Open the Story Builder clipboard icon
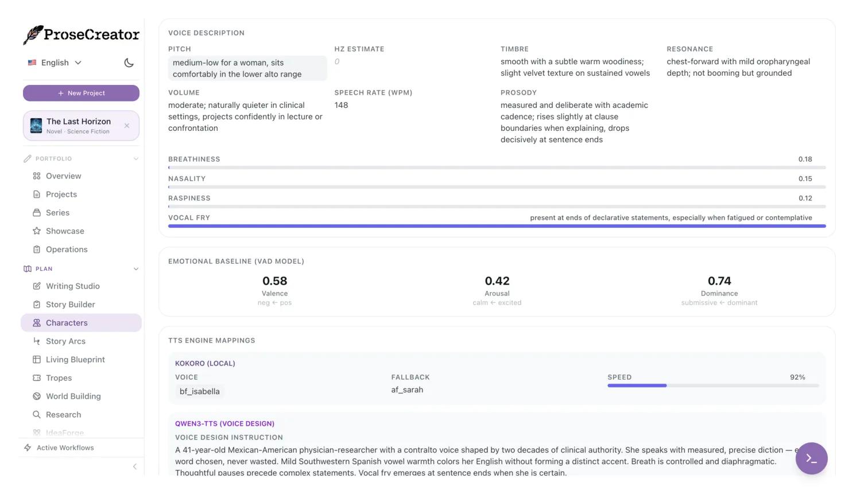Image resolution: width=868 pixels, height=494 pixels. pyautogui.click(x=36, y=304)
